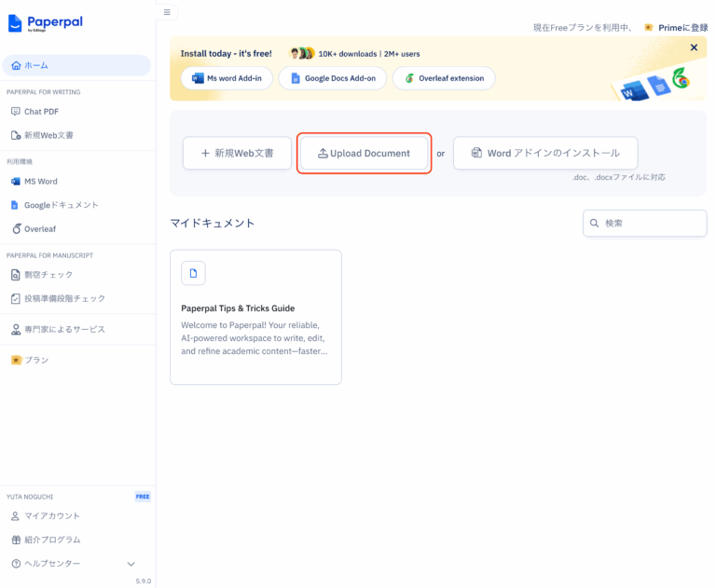Screen dimensions: 716x588
Task: Open MS Word environment in sidebar
Action: (x=40, y=182)
